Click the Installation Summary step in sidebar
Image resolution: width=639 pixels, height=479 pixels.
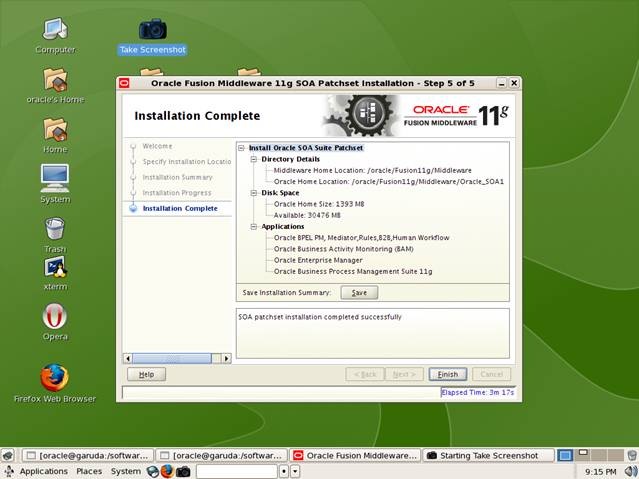pyautogui.click(x=177, y=177)
